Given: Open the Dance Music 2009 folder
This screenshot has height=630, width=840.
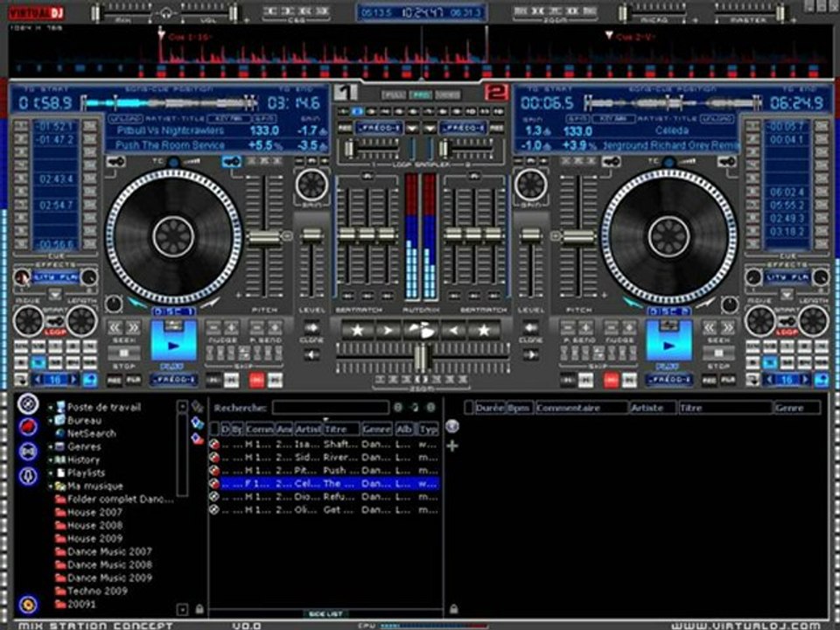Looking at the screenshot, I should pos(110,578).
